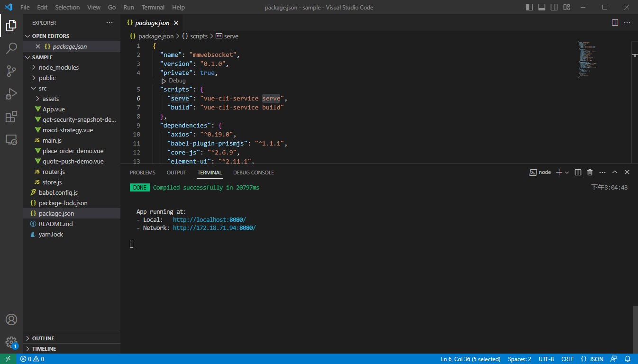The image size is (638, 364).
Task: Open the Terminal menu
Action: (153, 7)
